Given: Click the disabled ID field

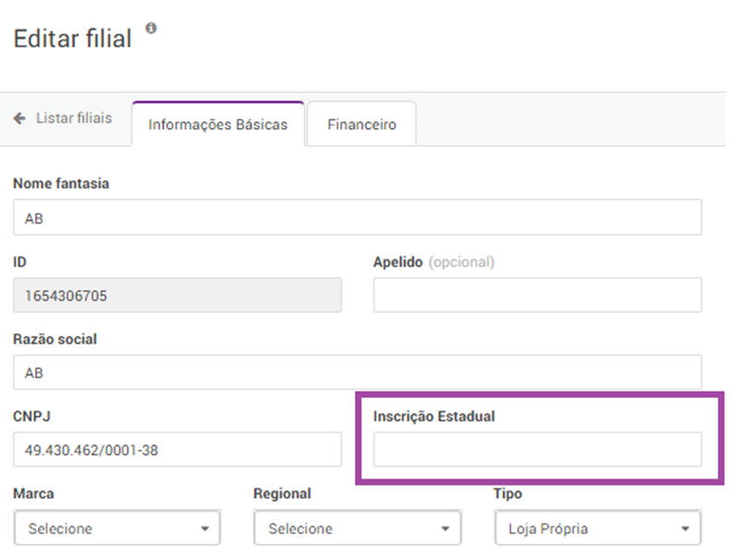Looking at the screenshot, I should (x=177, y=295).
